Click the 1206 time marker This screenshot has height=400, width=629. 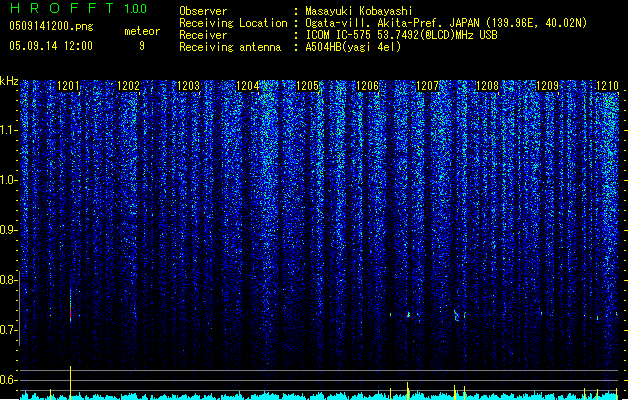(x=368, y=85)
